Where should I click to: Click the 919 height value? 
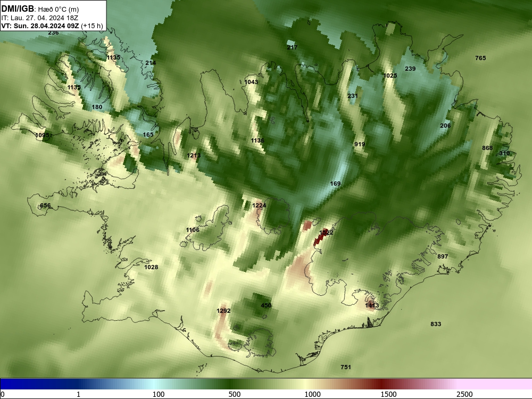click(x=360, y=144)
